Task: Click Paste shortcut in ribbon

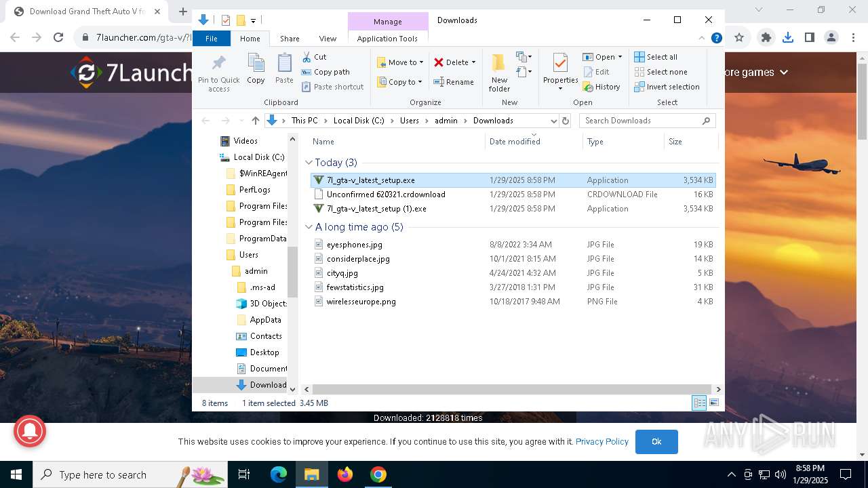Action: (x=333, y=87)
